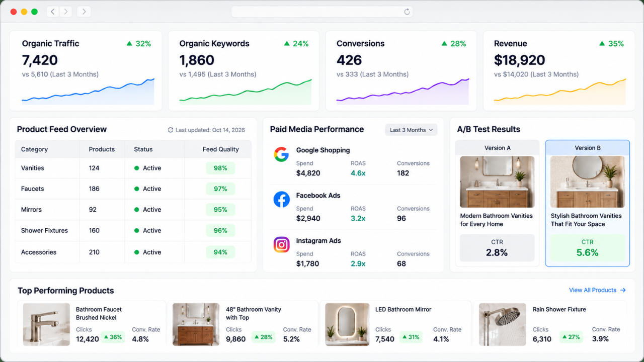
Task: Click the Facebook Ads spend $2,940
Action: pos(308,218)
